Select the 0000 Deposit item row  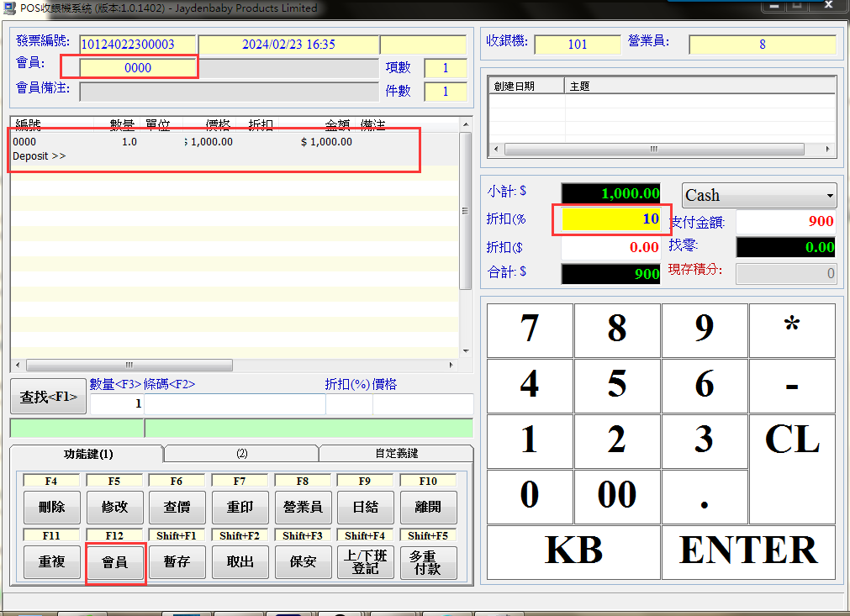coord(235,149)
